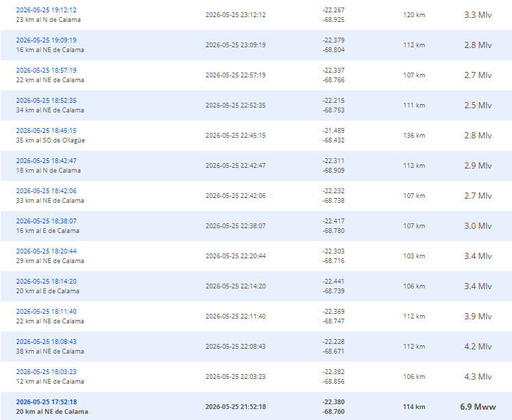Select the 6.9 Mww magnitude cell
The image size is (512, 420).
(478, 407)
